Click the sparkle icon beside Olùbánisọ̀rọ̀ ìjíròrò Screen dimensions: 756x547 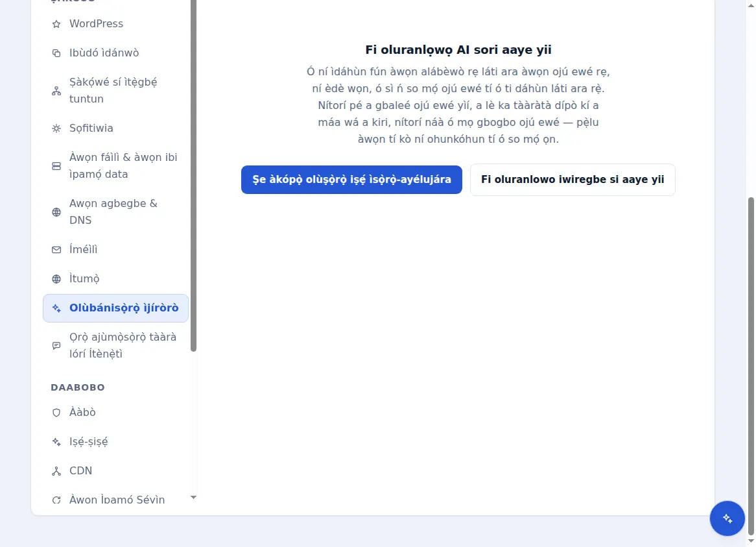click(56, 308)
